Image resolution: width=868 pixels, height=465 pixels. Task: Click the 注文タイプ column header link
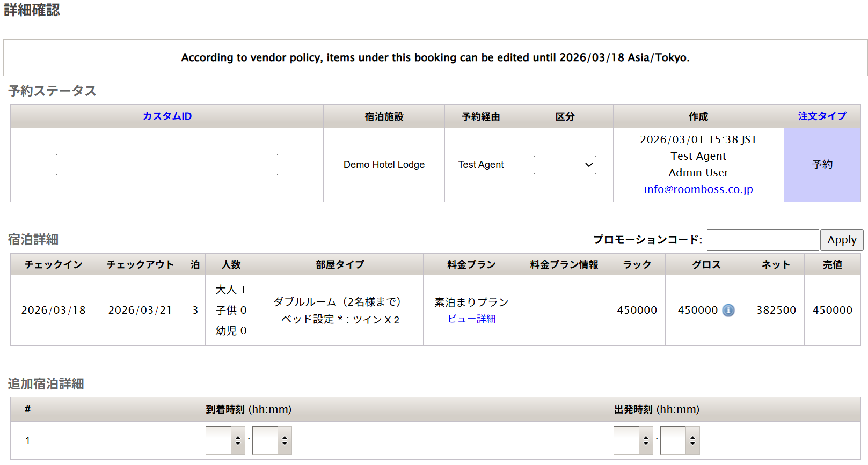coord(822,116)
